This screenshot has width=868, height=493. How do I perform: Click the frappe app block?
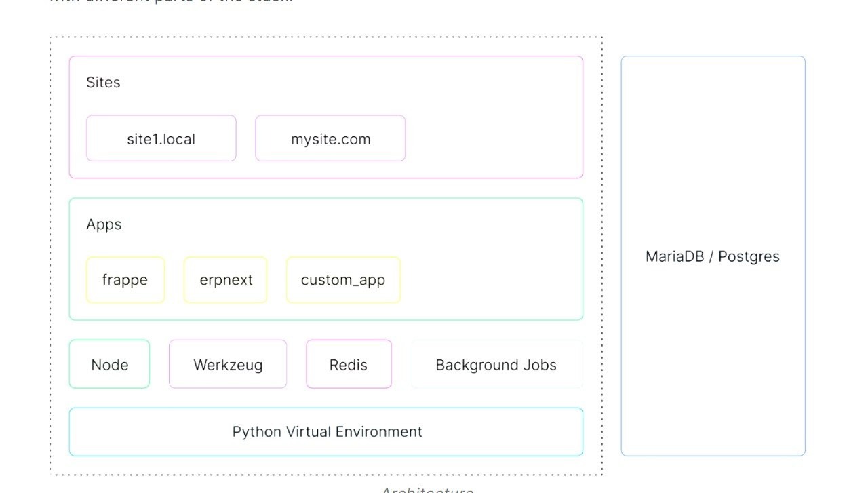pyautogui.click(x=125, y=279)
